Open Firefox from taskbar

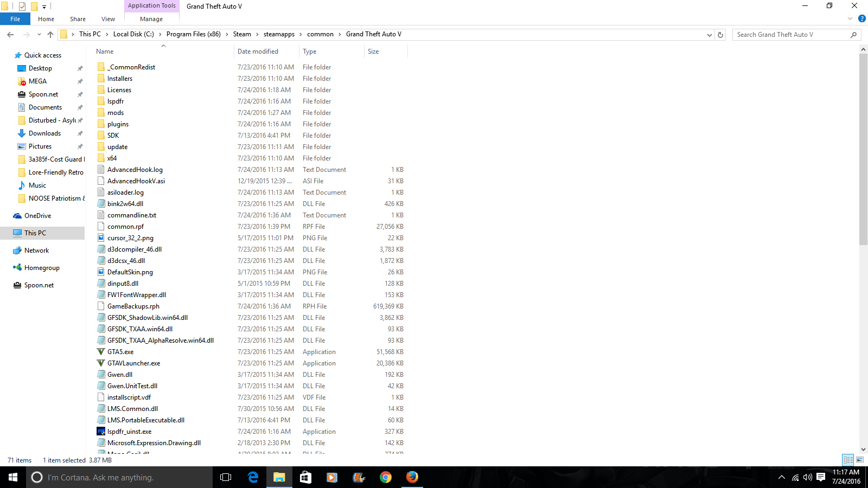pyautogui.click(x=412, y=477)
